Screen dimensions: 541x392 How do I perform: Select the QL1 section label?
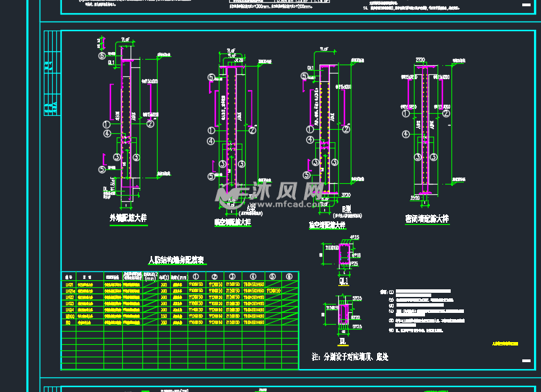coord(343,283)
